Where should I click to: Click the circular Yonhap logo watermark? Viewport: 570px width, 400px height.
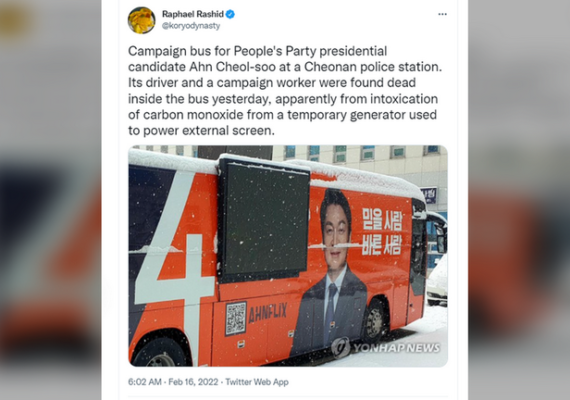point(341,348)
